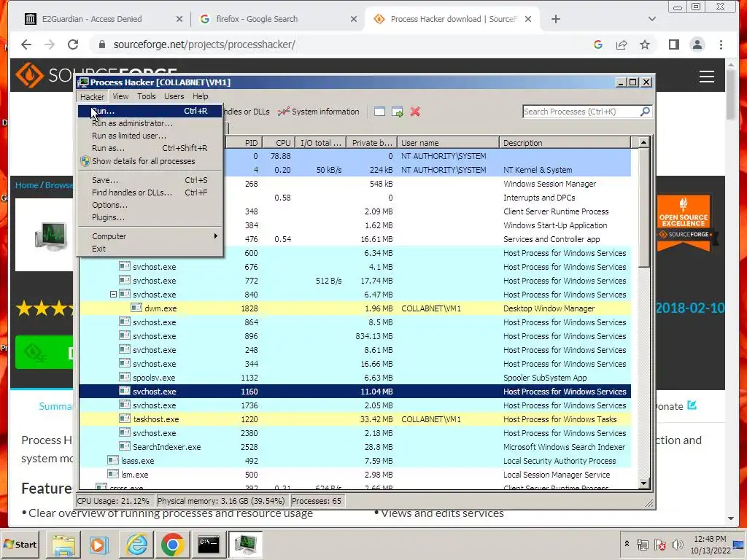Open SourceForge hamburger menu
747x560 pixels.
tap(706, 77)
